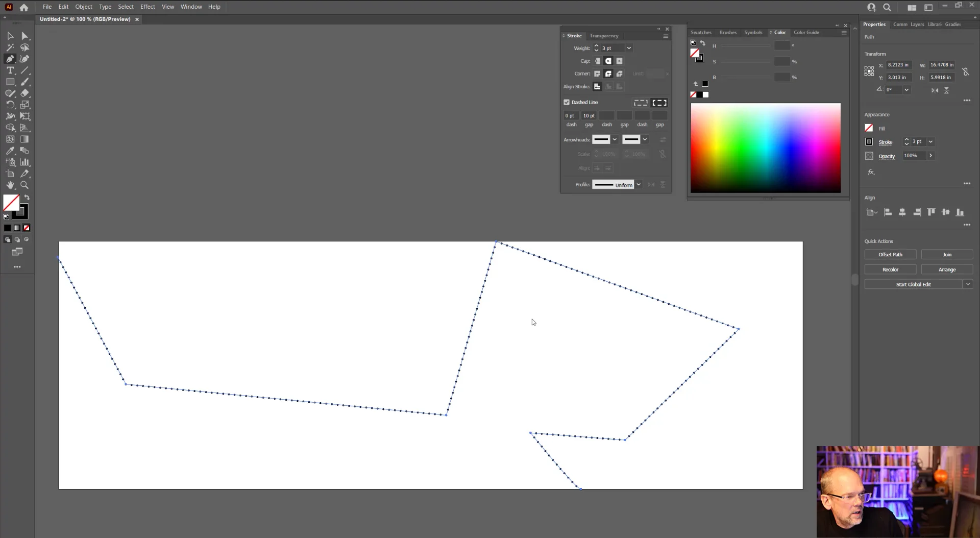The image size is (980, 538).
Task: Choose bevel join corner option
Action: pos(620,74)
